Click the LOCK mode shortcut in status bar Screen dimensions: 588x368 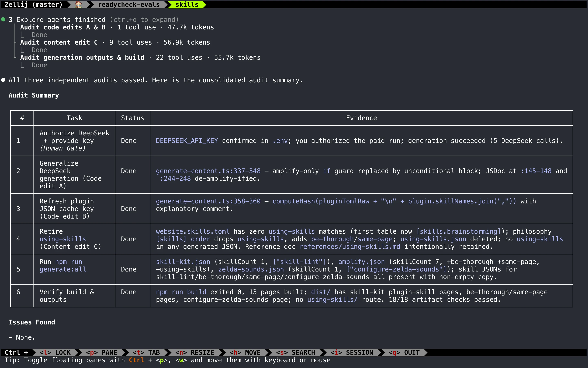click(55, 352)
